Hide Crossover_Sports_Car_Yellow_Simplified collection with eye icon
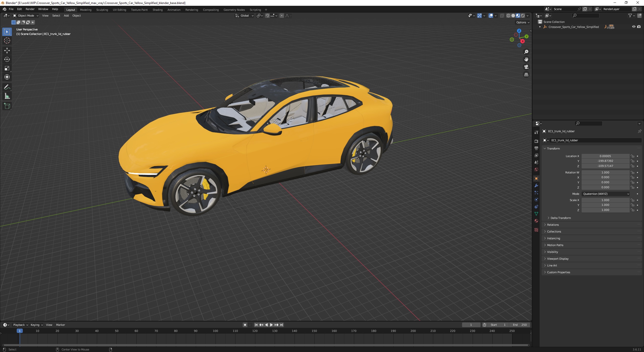This screenshot has width=644, height=352. point(634,27)
